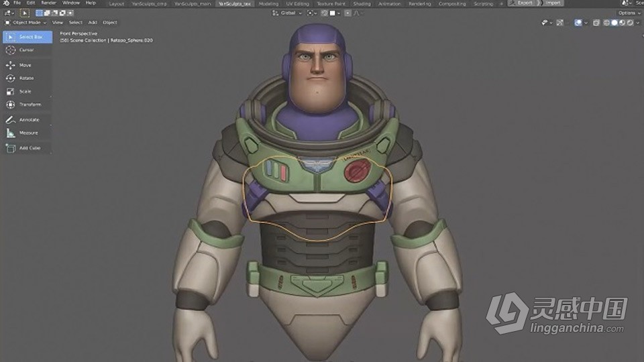Viewport: 644px width, 362px height.
Task: Expand overlays options dropdown arrow
Action: [586, 23]
